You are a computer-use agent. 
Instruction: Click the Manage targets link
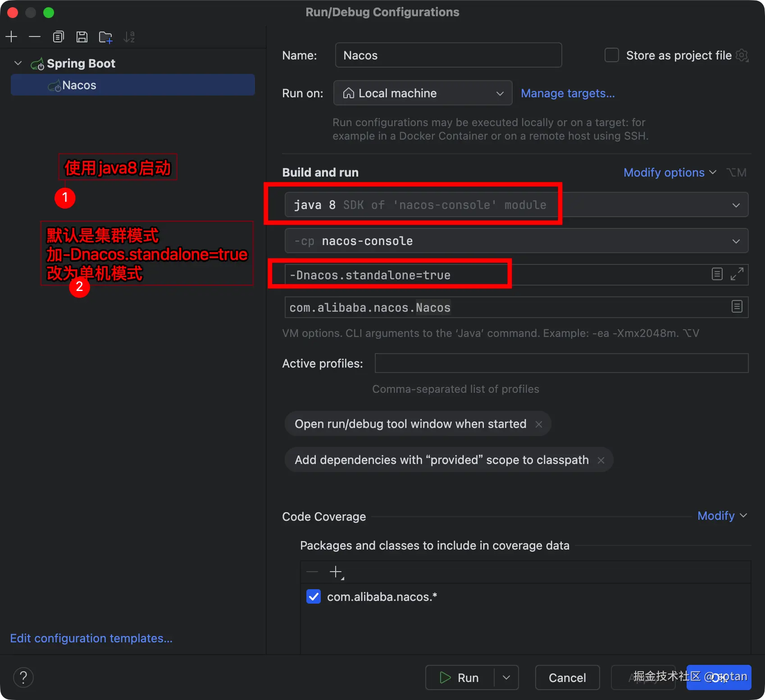click(568, 93)
